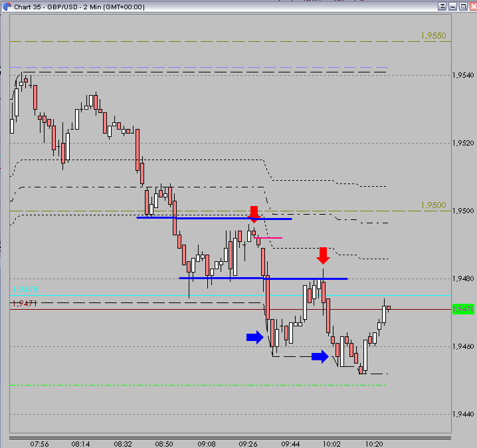
Task: Click the chart window icon in title bar
Action: click(x=7, y=7)
